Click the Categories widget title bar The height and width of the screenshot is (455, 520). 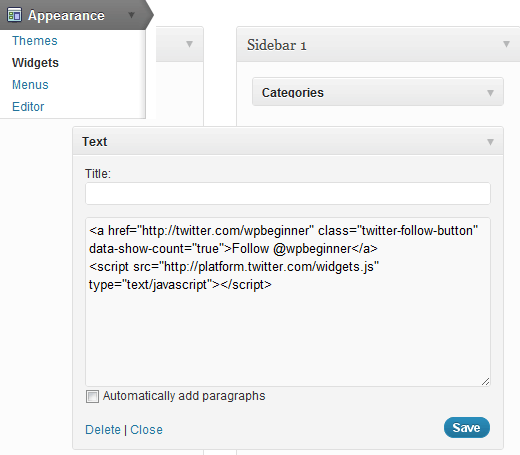378,92
